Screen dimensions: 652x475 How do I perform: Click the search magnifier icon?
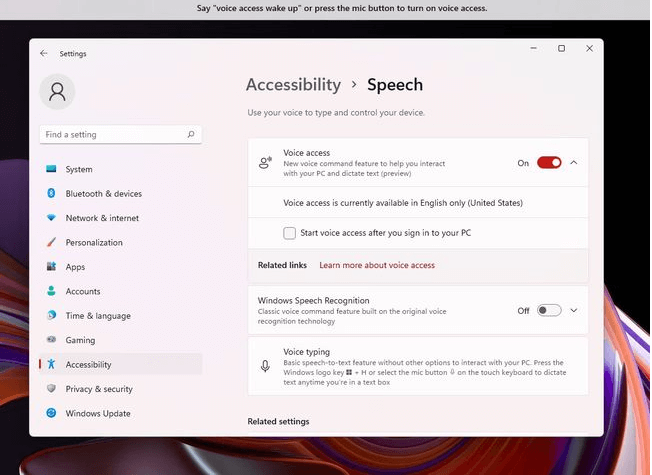click(x=191, y=134)
